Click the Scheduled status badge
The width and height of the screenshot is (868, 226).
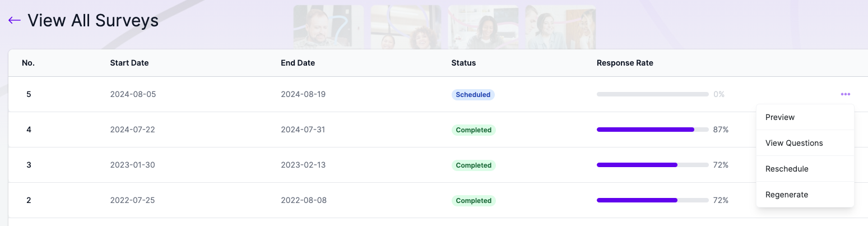(x=473, y=95)
